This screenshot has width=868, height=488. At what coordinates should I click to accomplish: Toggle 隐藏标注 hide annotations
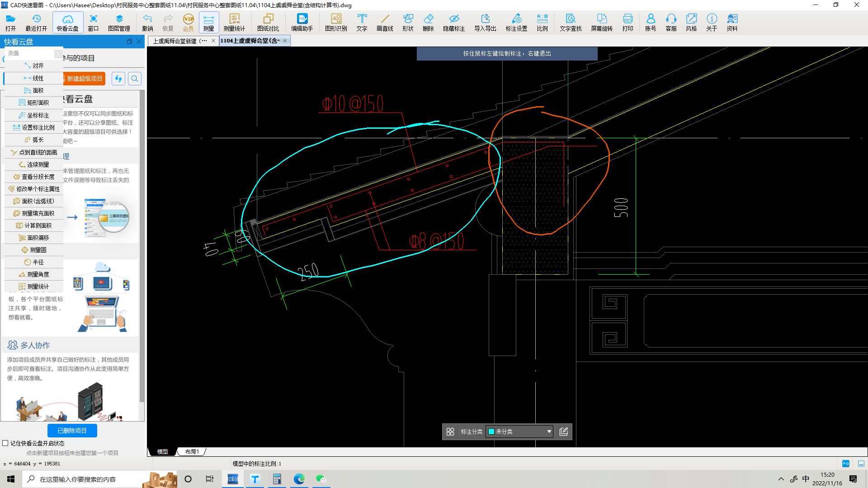coord(454,22)
